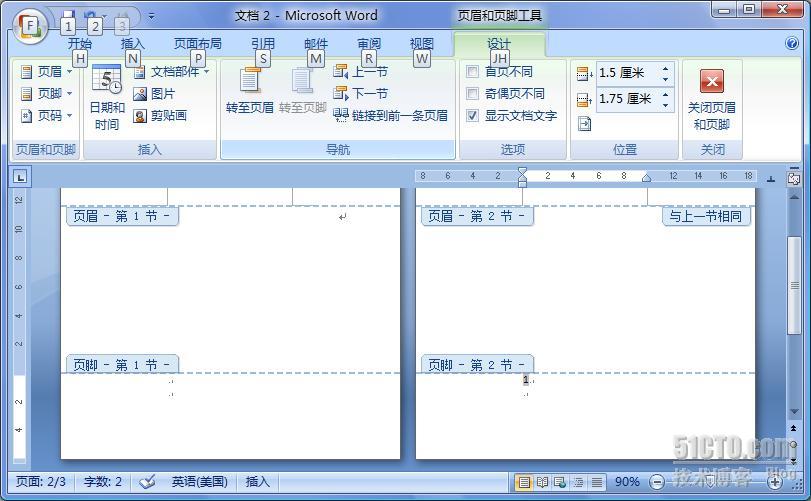Open the Office button menu

tap(30, 26)
